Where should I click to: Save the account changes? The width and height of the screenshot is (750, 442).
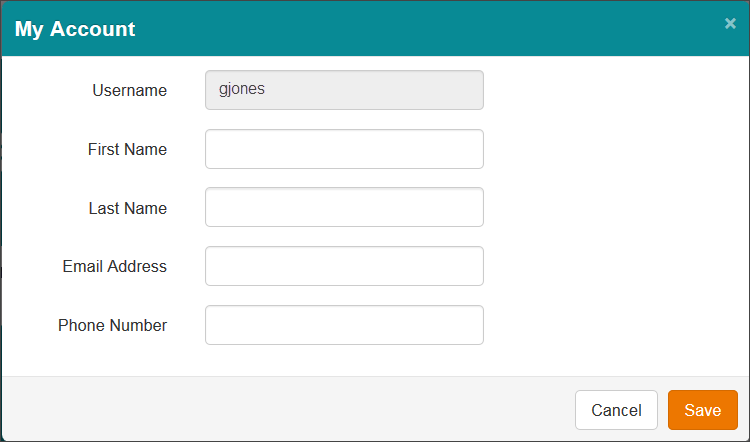(x=703, y=410)
